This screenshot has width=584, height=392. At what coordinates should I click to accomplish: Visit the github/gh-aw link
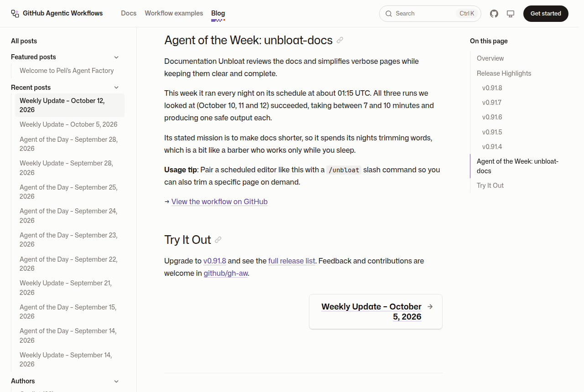(226, 273)
